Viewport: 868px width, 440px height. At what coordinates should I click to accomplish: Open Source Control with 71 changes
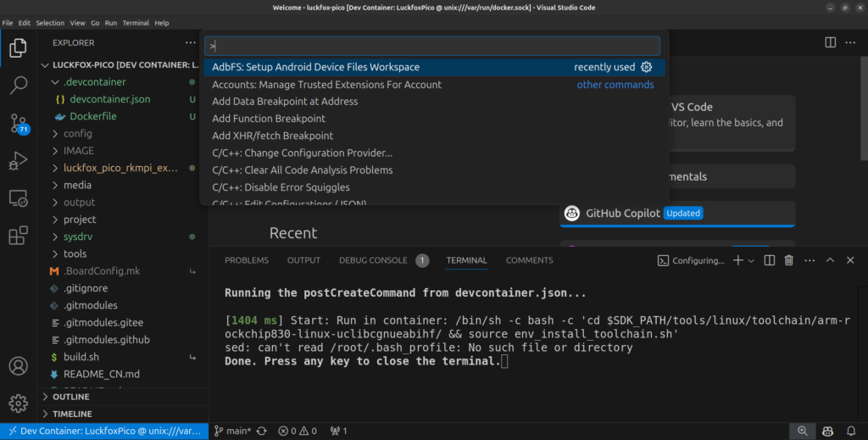[18, 123]
